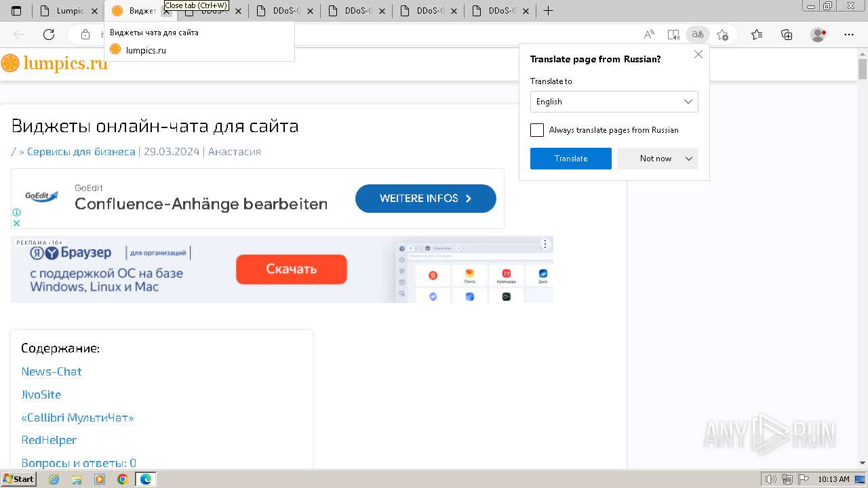Jump to JivoSite section
Viewport: 868px width, 488px height.
click(41, 394)
